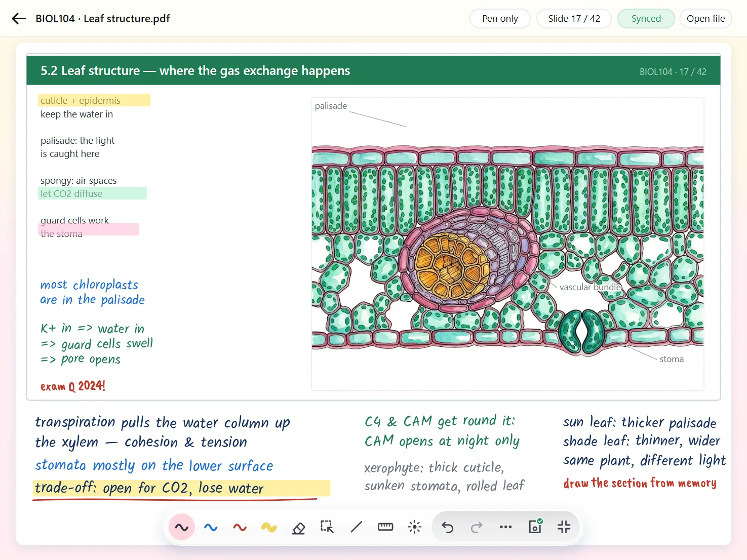
Task: Click the BIOL104 · 17 / 42 slide footer text
Action: tap(673, 72)
